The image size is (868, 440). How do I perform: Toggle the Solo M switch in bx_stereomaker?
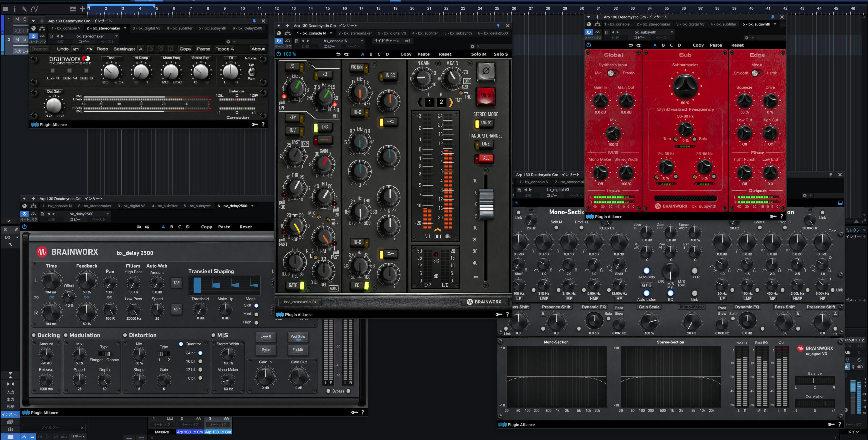[70, 71]
